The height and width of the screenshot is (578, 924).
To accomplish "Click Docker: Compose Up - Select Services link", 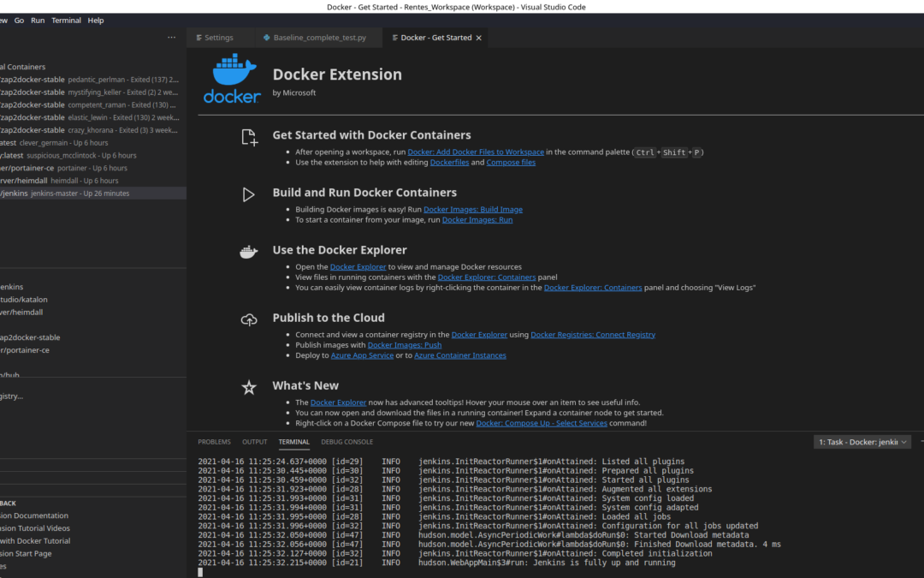I will tap(542, 423).
